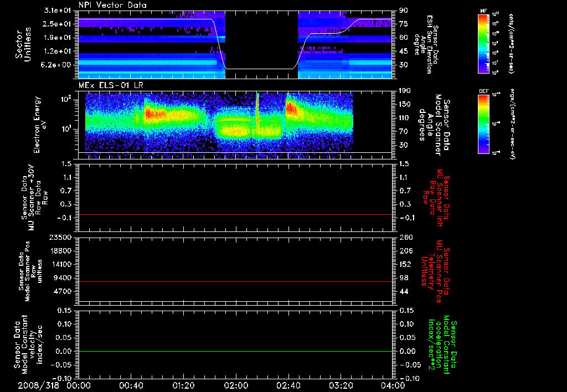Click the green 'Model Constant acceleration' axis title
Viewport: 567px width, 392px height.
pyautogui.click(x=443, y=345)
